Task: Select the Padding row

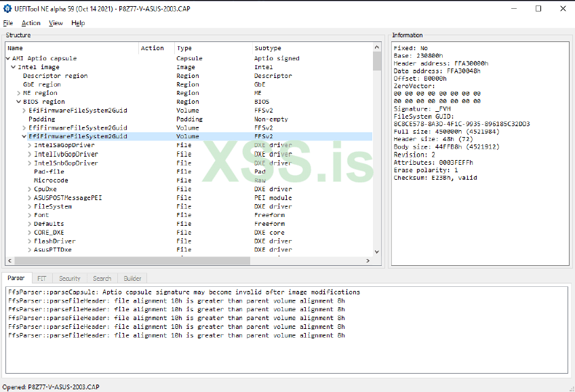Action: 189,119
